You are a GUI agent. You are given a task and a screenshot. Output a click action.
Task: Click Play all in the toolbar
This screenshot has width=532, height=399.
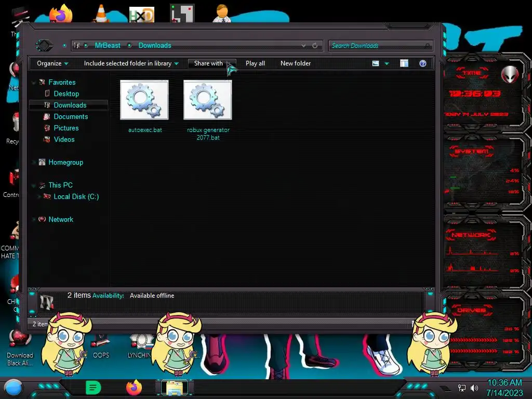[255, 63]
